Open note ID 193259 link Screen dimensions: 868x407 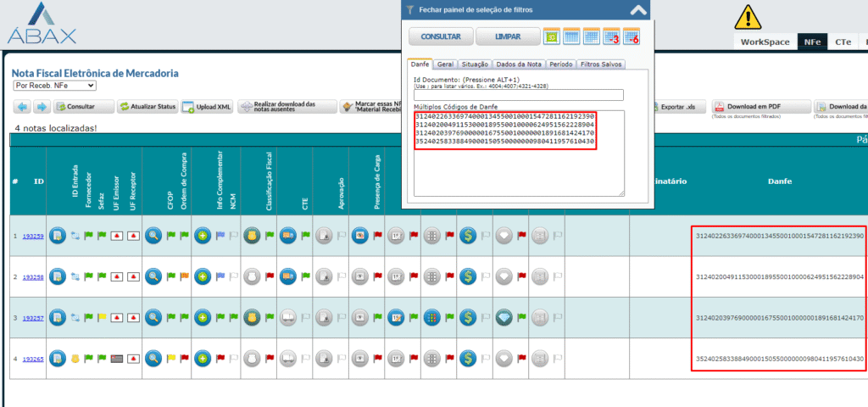tap(33, 237)
